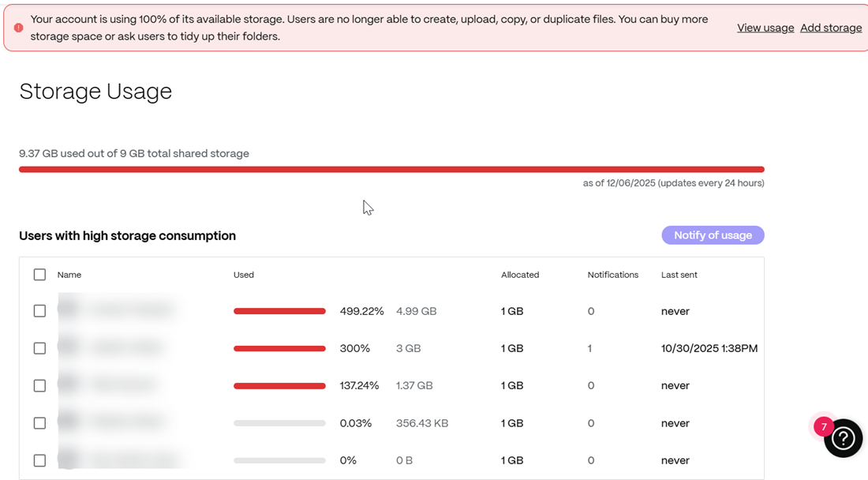Image resolution: width=868 pixels, height=480 pixels.
Task: Click the avatar of the 499.22% usage user
Action: 69,310
